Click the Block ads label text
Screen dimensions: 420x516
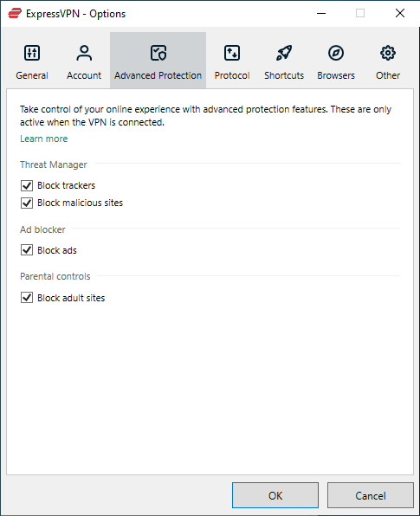pyautogui.click(x=57, y=250)
